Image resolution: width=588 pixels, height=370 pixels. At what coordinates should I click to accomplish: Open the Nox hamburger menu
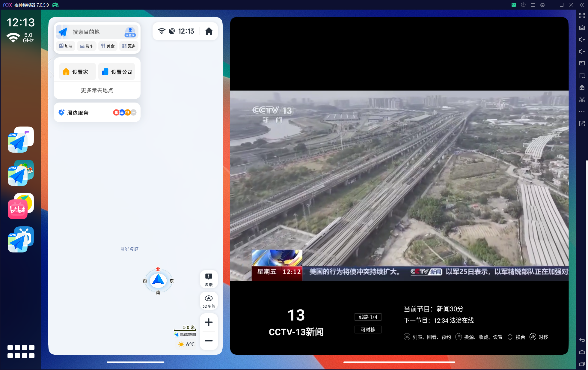point(533,5)
